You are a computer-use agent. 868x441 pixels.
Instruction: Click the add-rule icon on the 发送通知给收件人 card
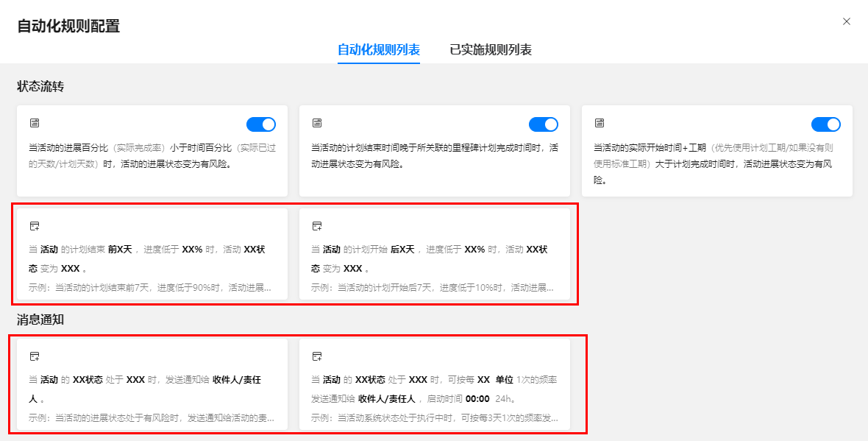coord(35,356)
